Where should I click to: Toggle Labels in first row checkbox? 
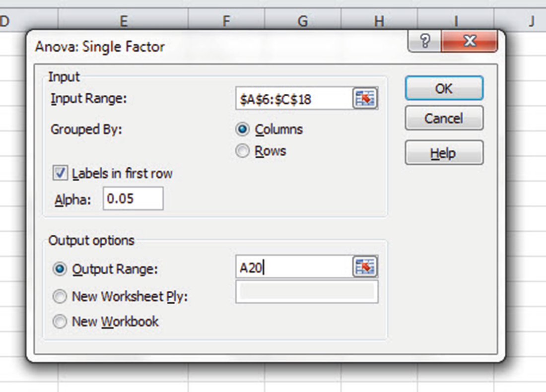pyautogui.click(x=60, y=173)
